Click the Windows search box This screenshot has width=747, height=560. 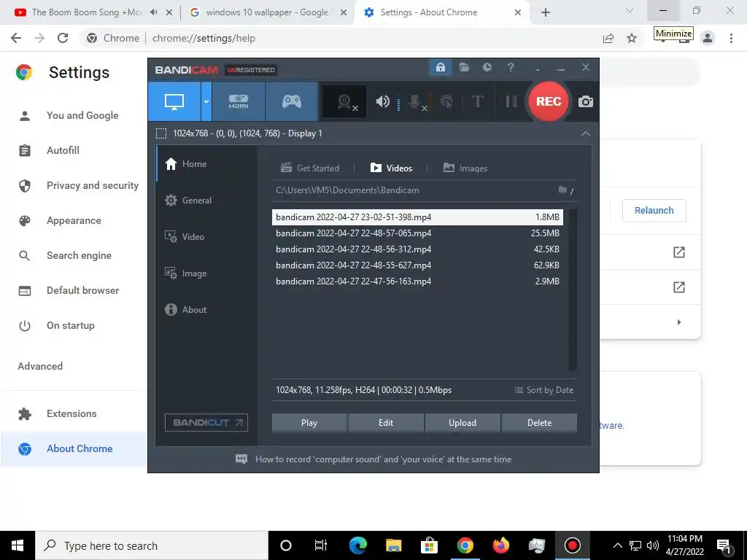pyautogui.click(x=152, y=545)
